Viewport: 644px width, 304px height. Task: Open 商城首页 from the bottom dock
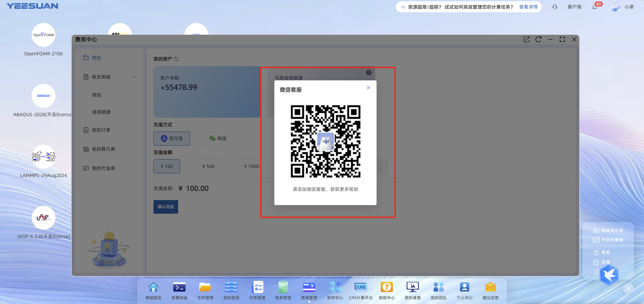pyautogui.click(x=153, y=290)
